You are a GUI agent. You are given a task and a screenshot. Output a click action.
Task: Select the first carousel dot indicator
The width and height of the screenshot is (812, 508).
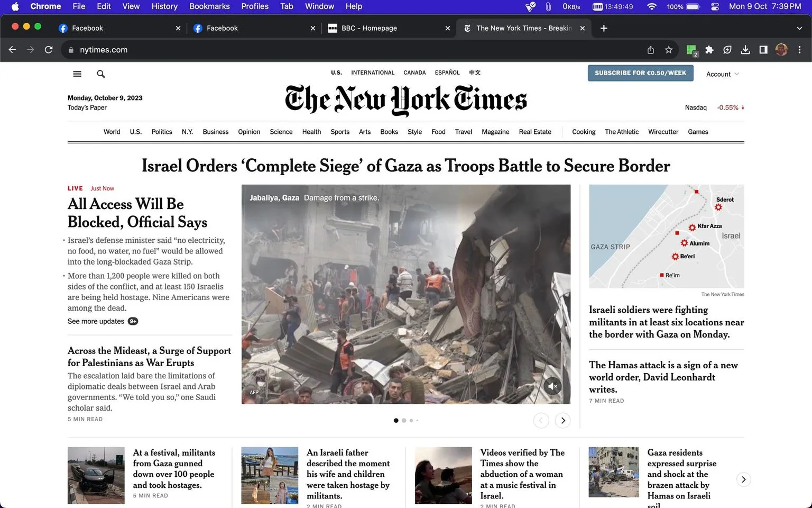tap(396, 421)
